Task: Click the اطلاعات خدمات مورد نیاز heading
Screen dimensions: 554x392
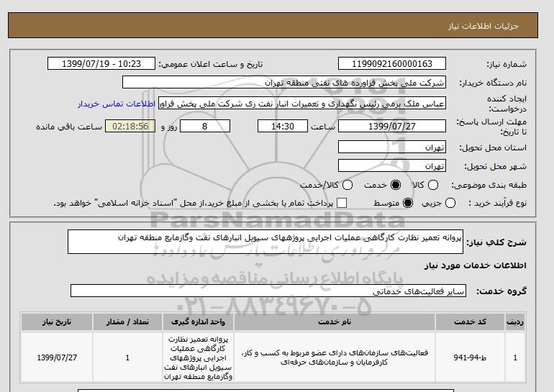Action: click(x=475, y=265)
